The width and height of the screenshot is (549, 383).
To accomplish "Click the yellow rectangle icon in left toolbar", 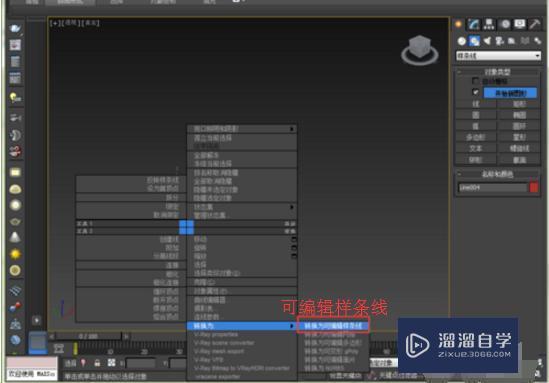I will tap(15, 172).
